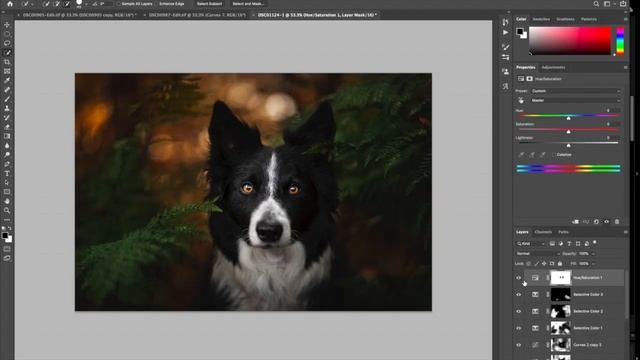Image resolution: width=640 pixels, height=360 pixels.
Task: Select the Move tool
Action: pyautogui.click(x=7, y=25)
